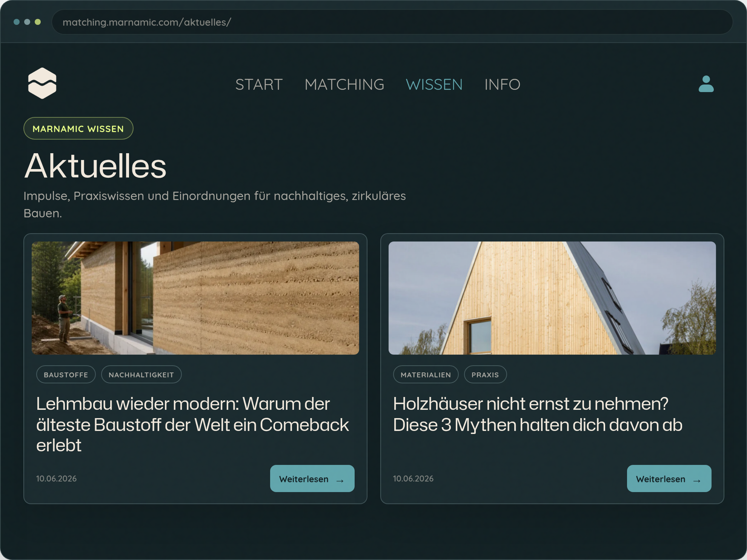747x560 pixels.
Task: Select the WISSEN nav item
Action: coord(434,85)
